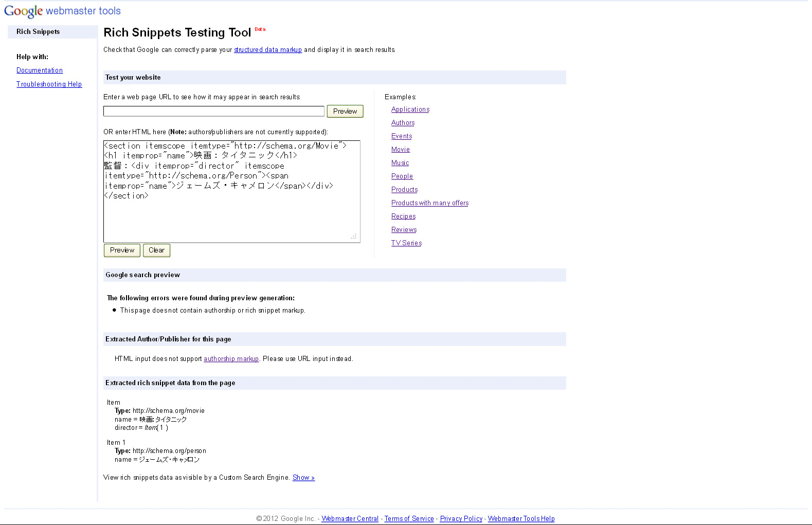
Task: Open the Privacy Policy footer link
Action: (461, 519)
